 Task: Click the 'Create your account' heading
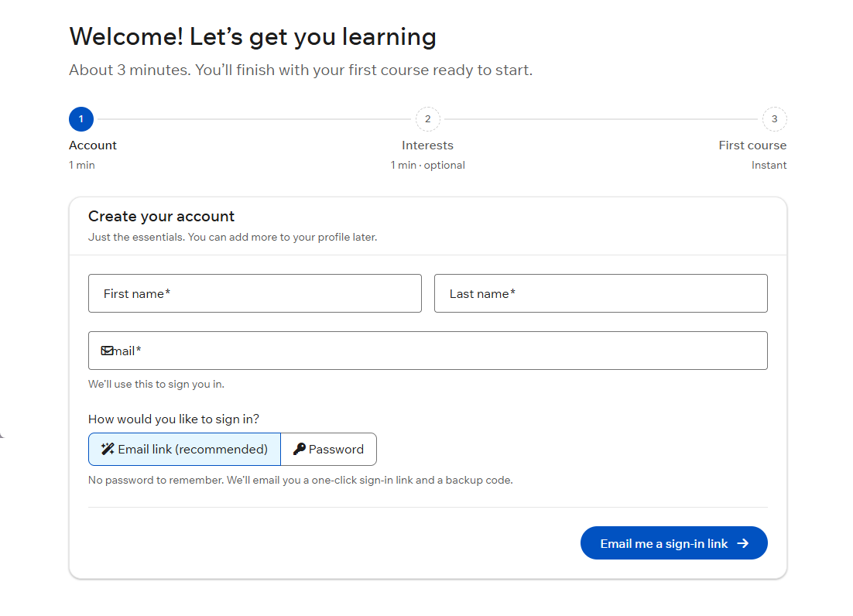click(162, 217)
